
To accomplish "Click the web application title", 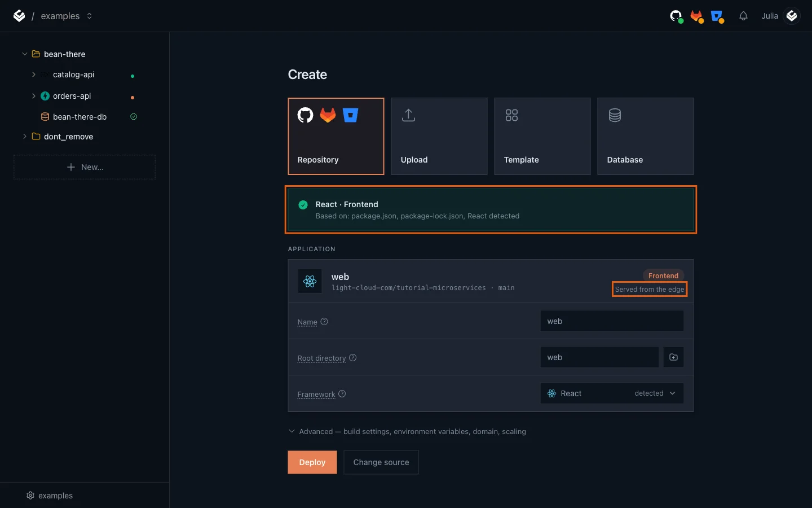I will (x=340, y=277).
